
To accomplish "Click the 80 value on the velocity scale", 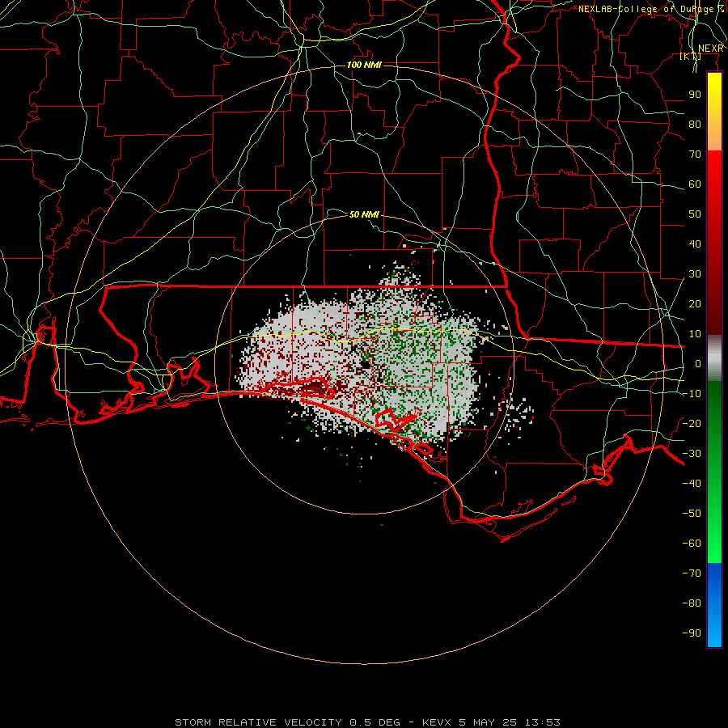I will (695, 124).
